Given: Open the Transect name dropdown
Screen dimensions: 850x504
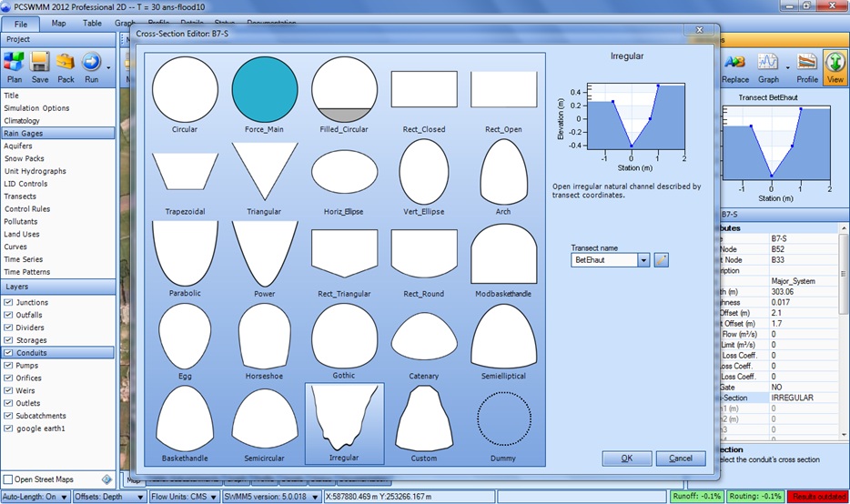Looking at the screenshot, I should tap(643, 260).
